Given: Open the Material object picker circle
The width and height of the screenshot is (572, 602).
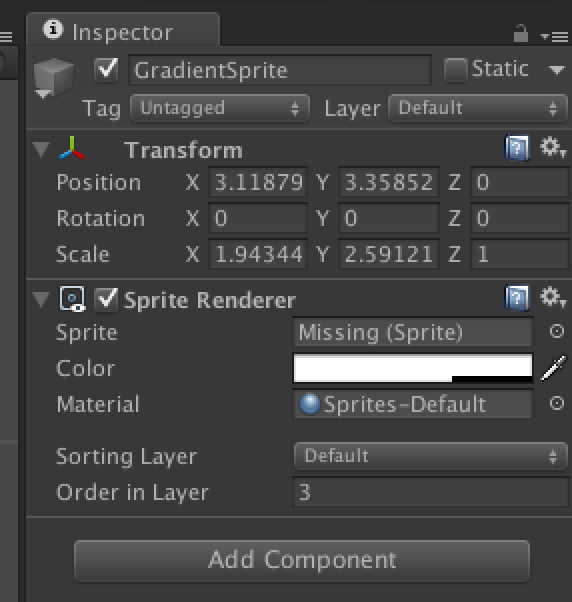Looking at the screenshot, I should (x=557, y=403).
